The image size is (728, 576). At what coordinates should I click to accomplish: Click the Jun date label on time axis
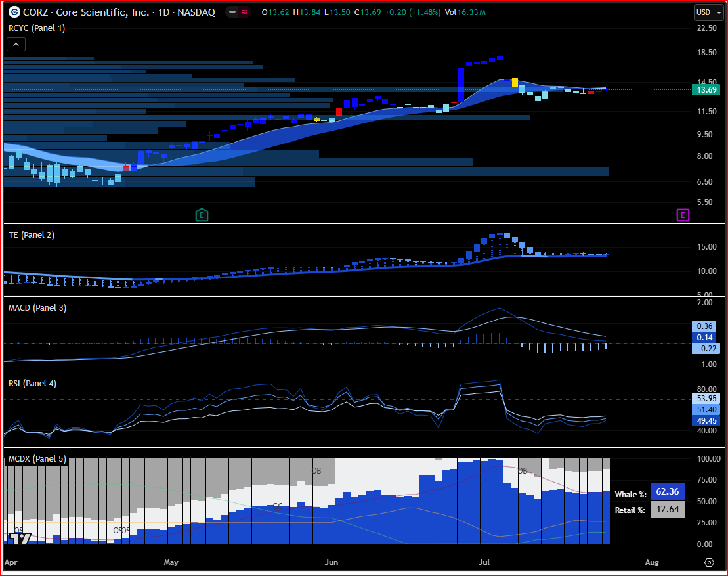point(331,562)
